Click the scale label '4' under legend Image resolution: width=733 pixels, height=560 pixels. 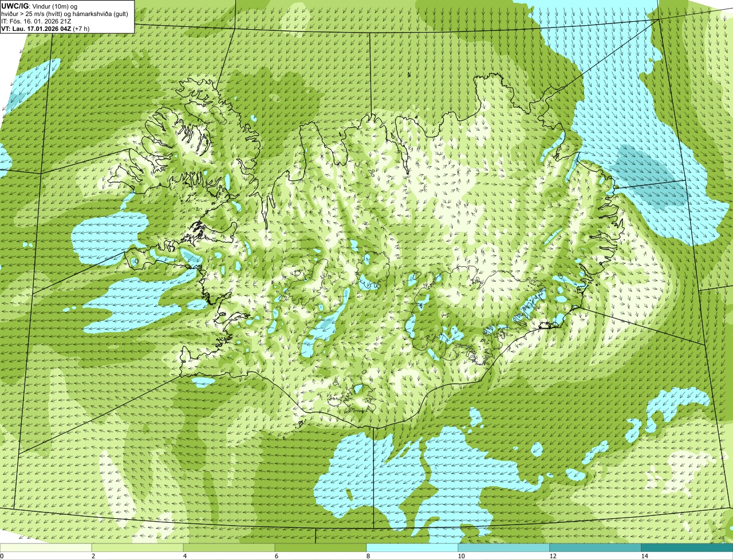(x=185, y=556)
